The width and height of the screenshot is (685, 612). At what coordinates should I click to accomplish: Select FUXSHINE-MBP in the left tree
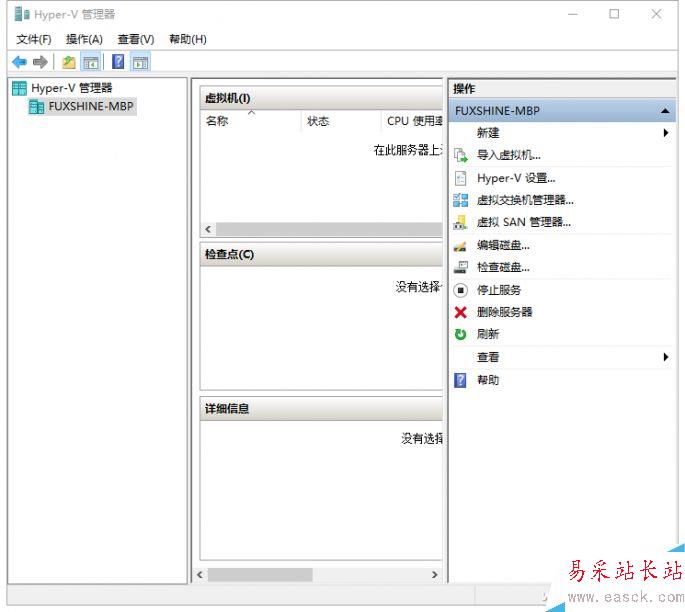click(x=91, y=107)
